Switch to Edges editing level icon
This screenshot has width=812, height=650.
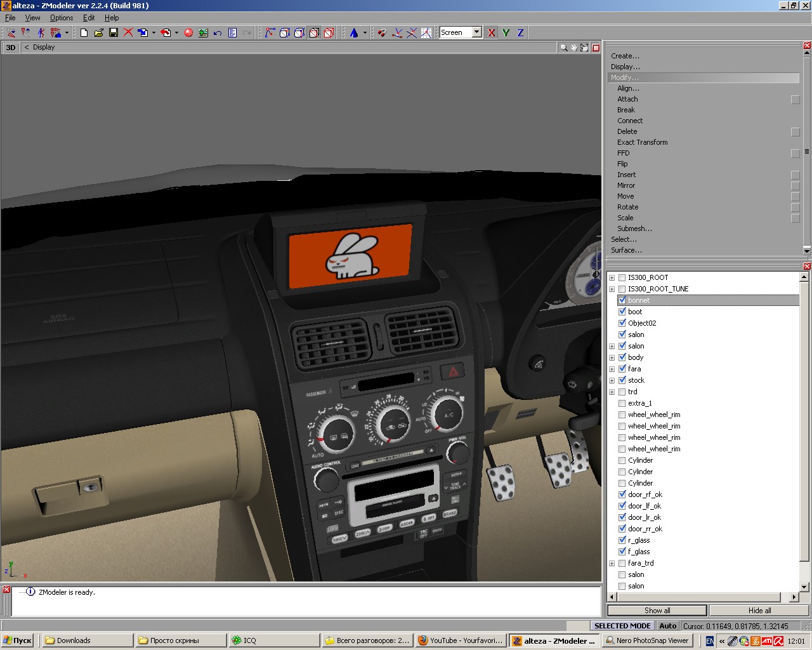(x=285, y=32)
